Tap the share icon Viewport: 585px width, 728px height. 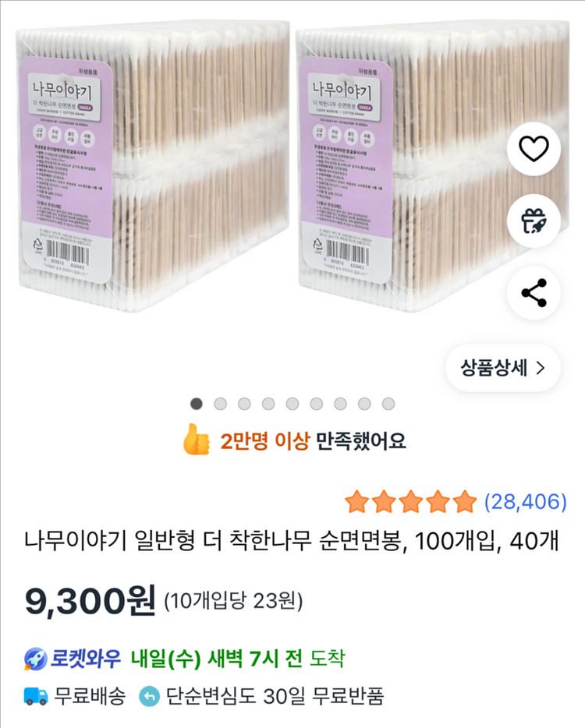(534, 293)
